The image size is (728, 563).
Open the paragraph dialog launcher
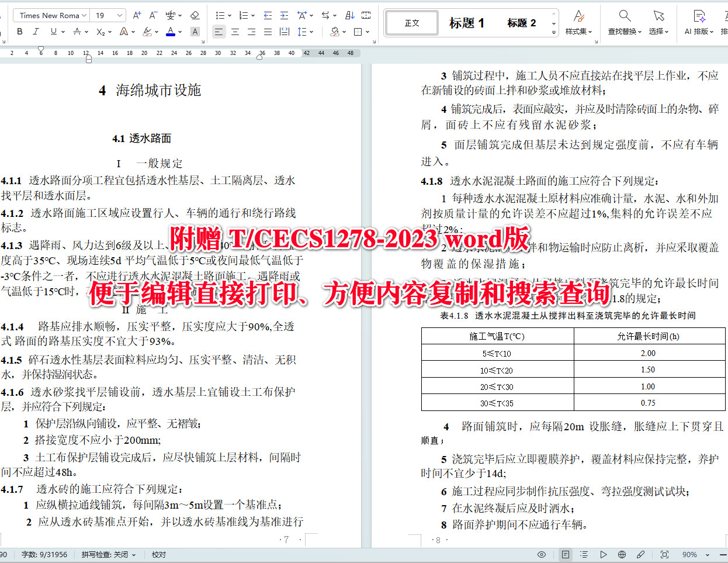click(373, 42)
